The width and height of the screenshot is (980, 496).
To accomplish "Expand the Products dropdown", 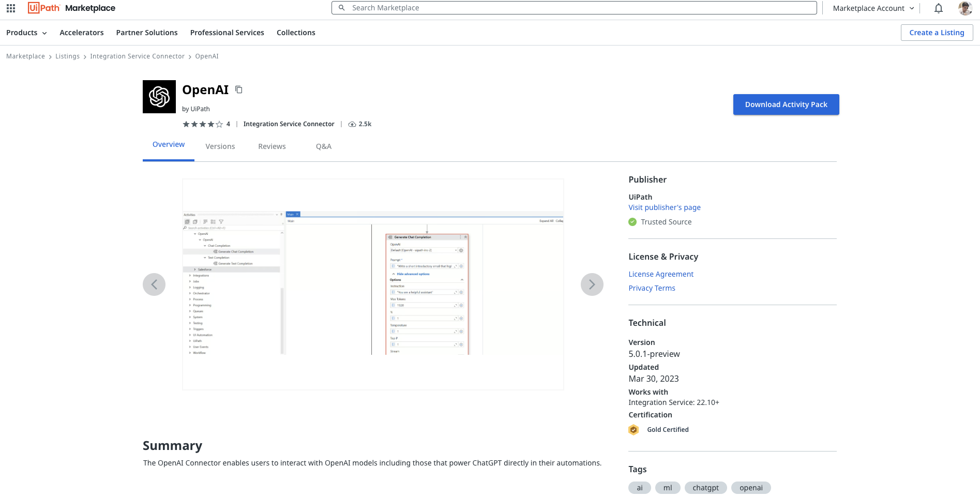I will coord(26,33).
